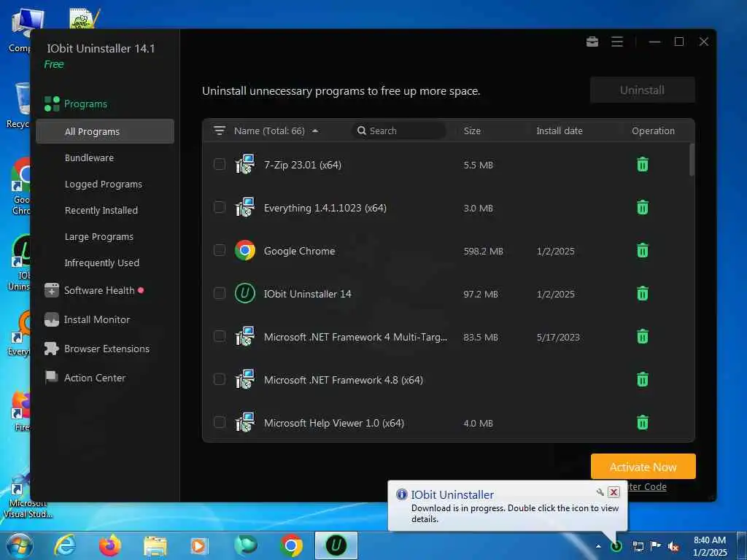
Task: Click trash icon for IObit Uninstaller 14
Action: click(x=642, y=293)
